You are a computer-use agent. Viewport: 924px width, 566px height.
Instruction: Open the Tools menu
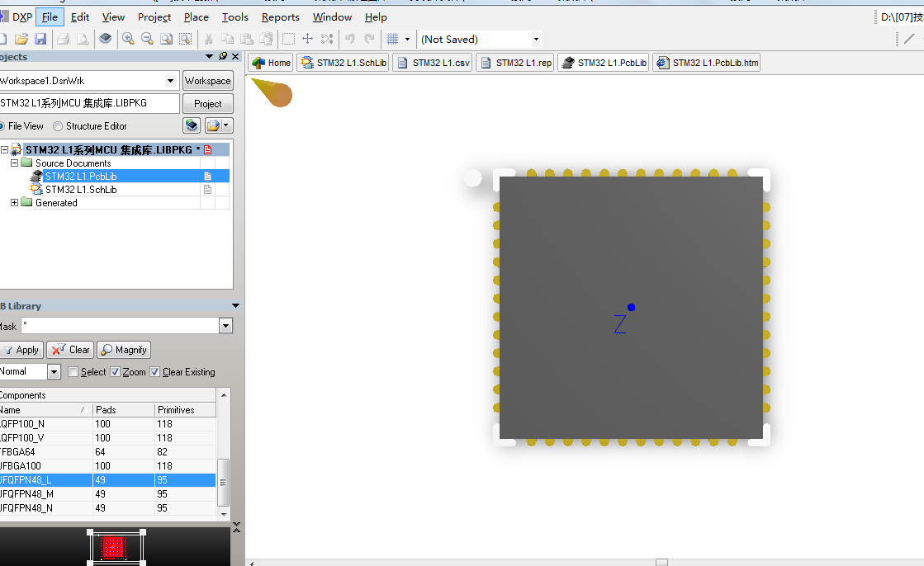coord(235,17)
